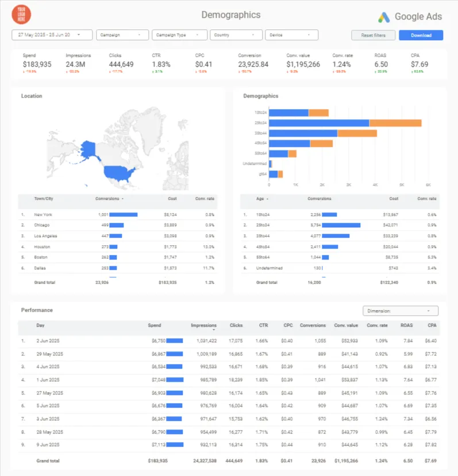The width and height of the screenshot is (458, 476).
Task: Select the 1 Jun 2025 performance row
Action: (x=229, y=380)
